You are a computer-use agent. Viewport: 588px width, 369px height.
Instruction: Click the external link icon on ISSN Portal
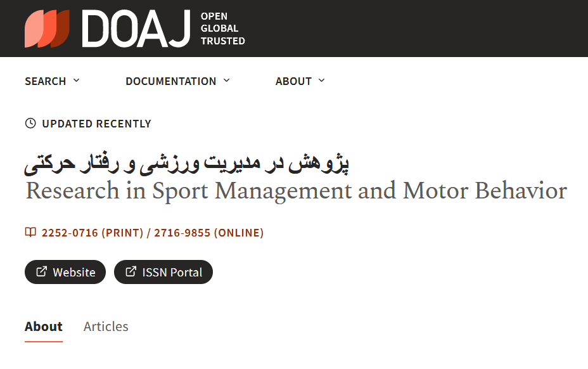coord(131,271)
